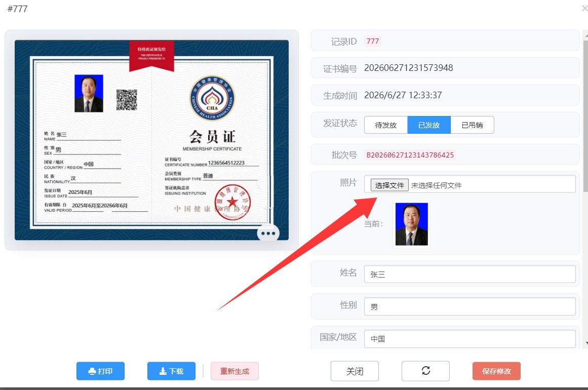Click the save changes (保存修改) button
Screen dimensions: 588x390
pos(496,371)
